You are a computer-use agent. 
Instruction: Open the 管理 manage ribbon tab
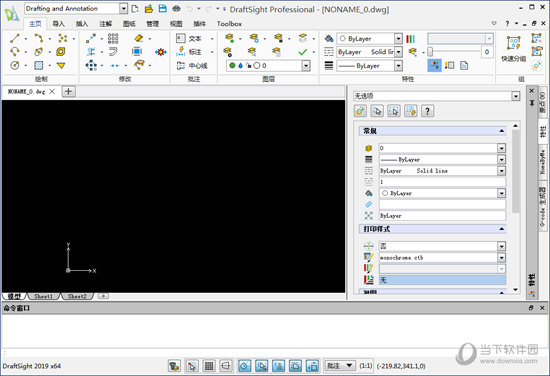click(x=152, y=24)
